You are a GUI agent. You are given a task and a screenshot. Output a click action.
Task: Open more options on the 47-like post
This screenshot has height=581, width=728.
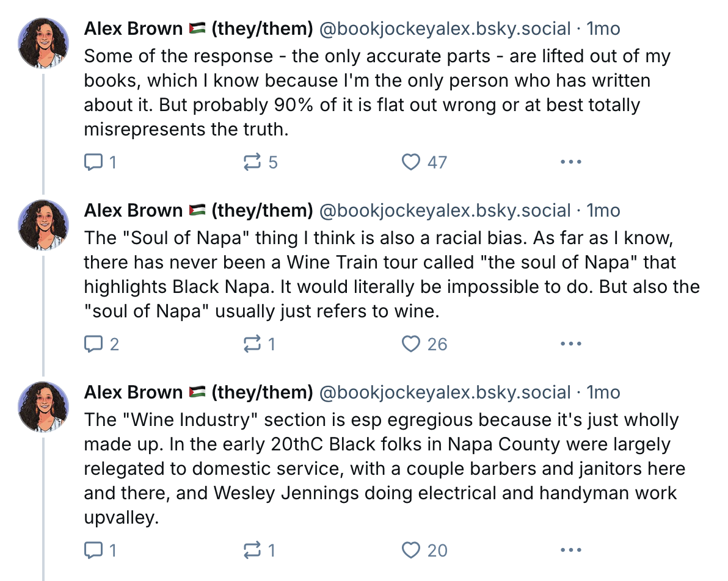tap(570, 162)
